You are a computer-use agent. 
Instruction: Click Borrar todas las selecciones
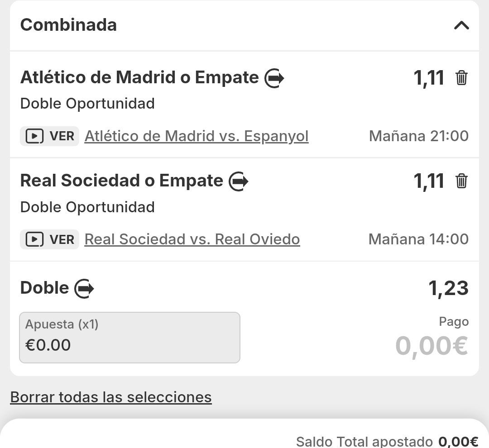tap(111, 397)
